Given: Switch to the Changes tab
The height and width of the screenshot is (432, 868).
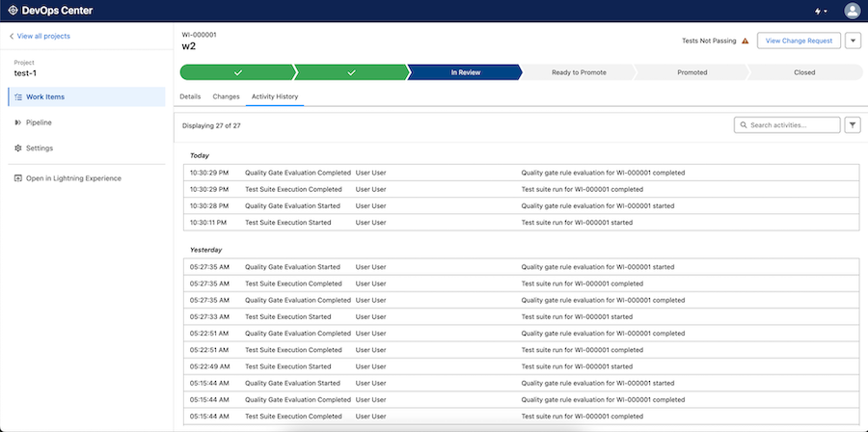Looking at the screenshot, I should click(x=226, y=96).
